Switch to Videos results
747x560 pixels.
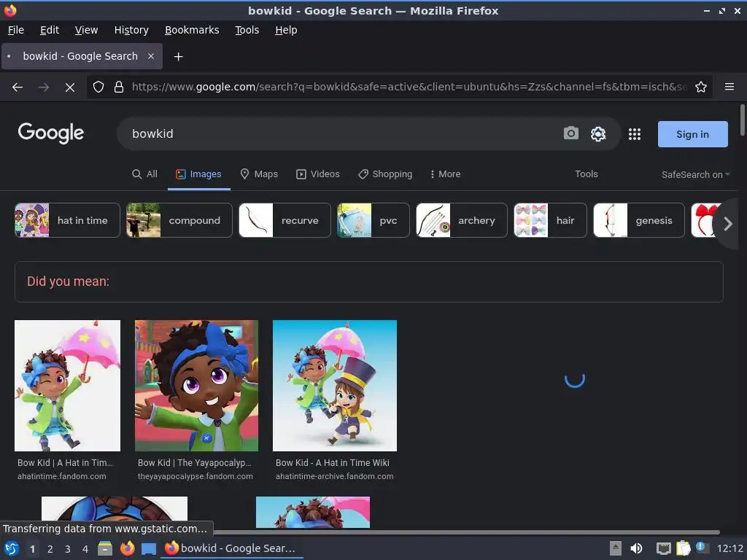tap(318, 174)
